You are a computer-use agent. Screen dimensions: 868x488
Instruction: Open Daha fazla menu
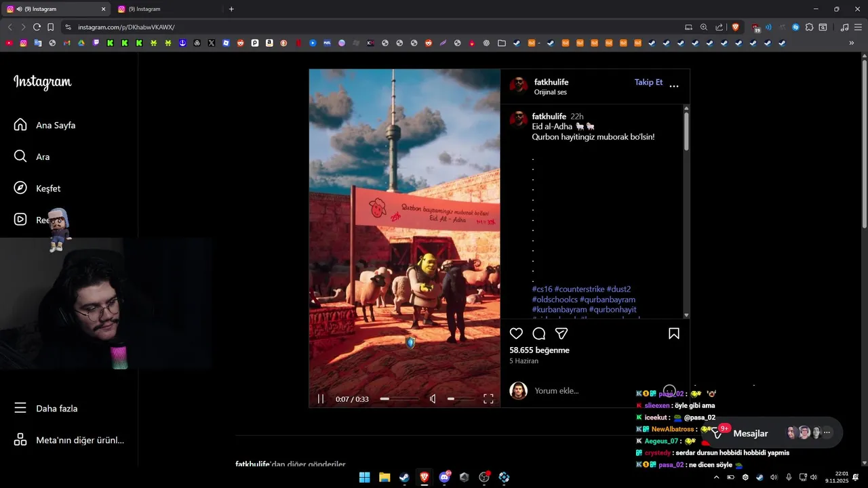coord(46,409)
